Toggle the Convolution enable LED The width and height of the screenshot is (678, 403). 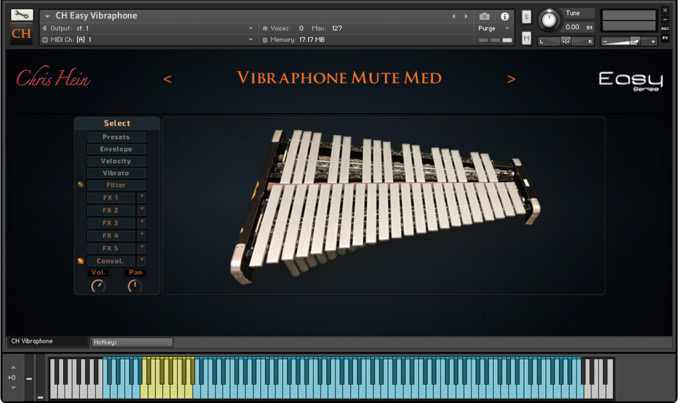click(80, 261)
